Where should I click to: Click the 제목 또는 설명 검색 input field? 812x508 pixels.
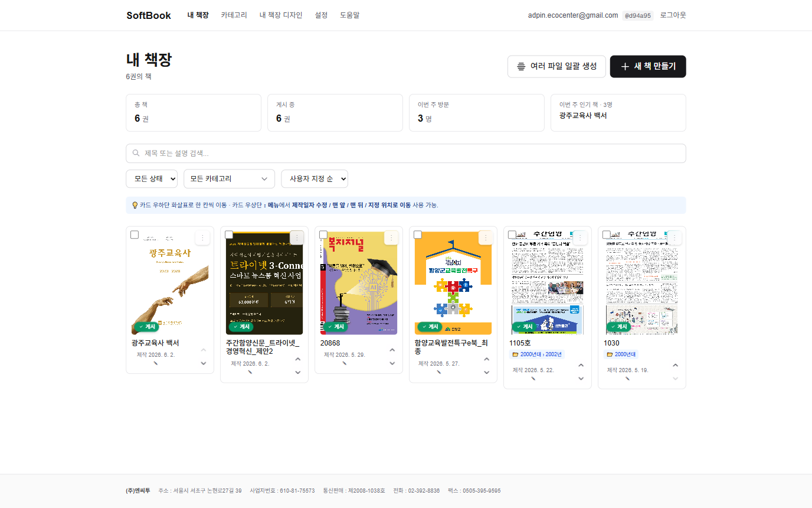pos(406,154)
